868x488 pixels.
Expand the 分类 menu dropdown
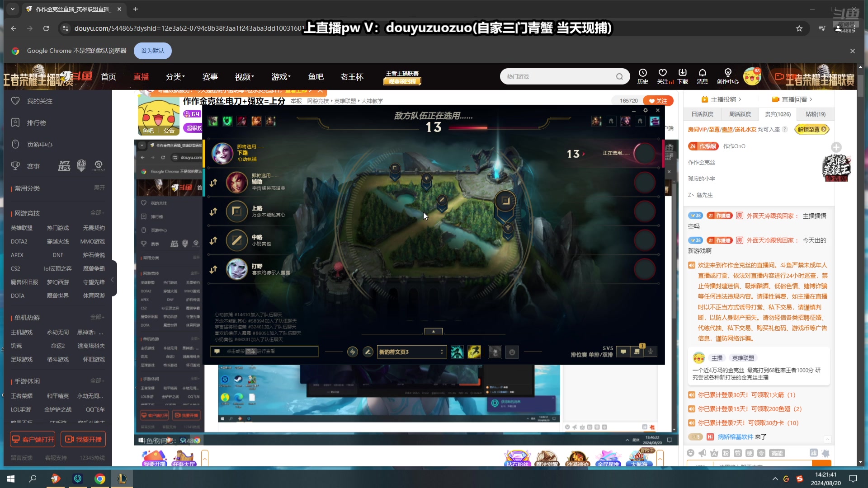click(175, 77)
